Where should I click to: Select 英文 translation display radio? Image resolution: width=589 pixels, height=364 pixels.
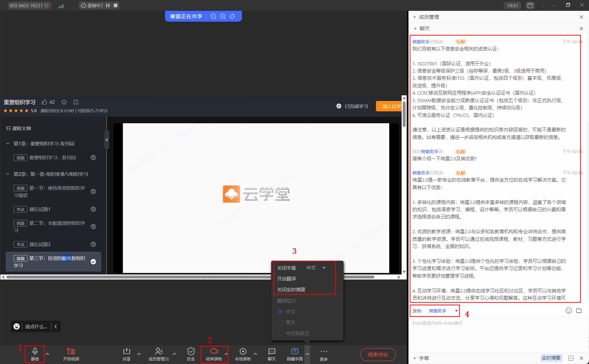coord(280,322)
